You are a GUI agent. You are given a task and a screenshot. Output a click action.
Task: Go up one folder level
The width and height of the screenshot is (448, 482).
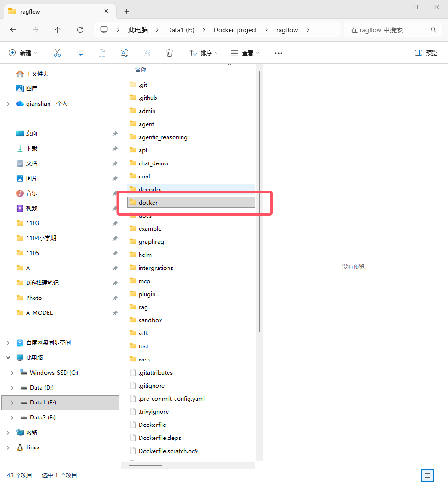point(58,30)
